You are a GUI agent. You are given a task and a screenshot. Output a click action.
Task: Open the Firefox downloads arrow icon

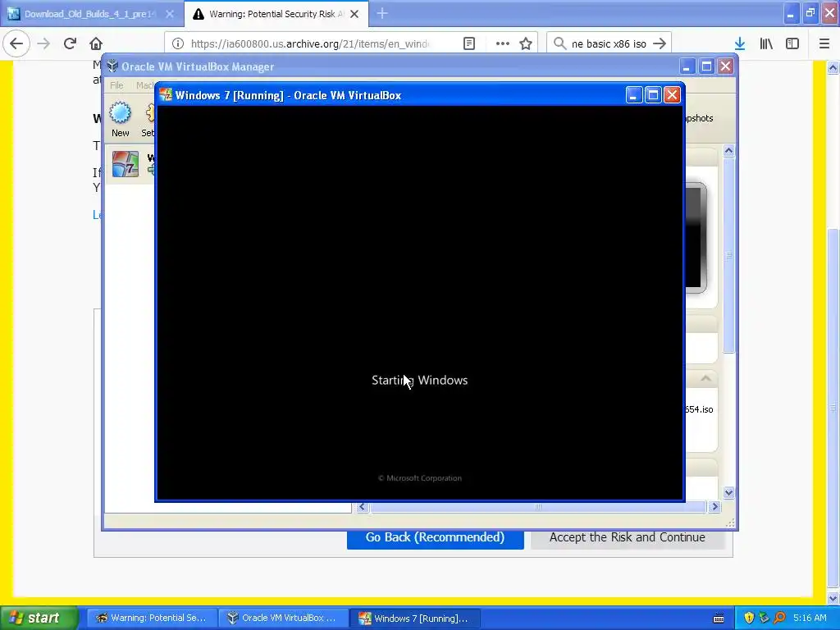tap(740, 43)
